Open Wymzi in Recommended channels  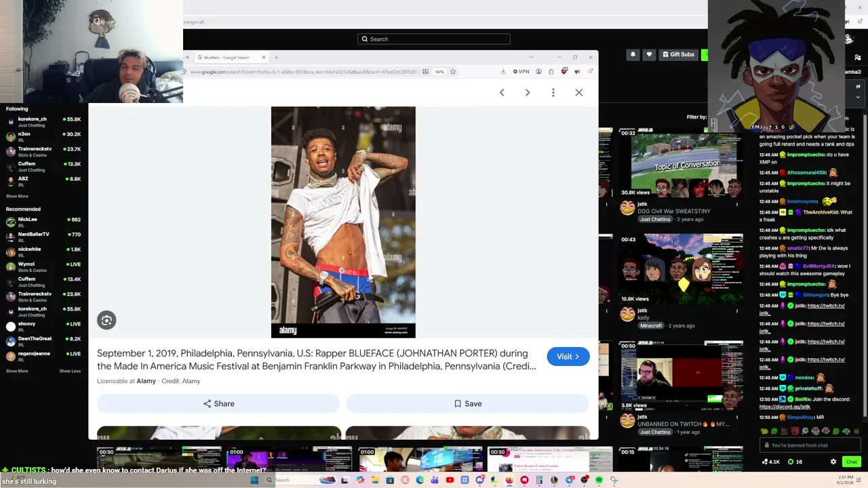coord(44,267)
